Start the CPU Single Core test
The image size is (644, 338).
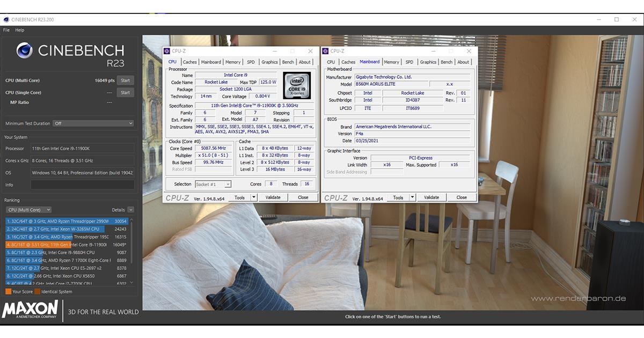coord(125,92)
